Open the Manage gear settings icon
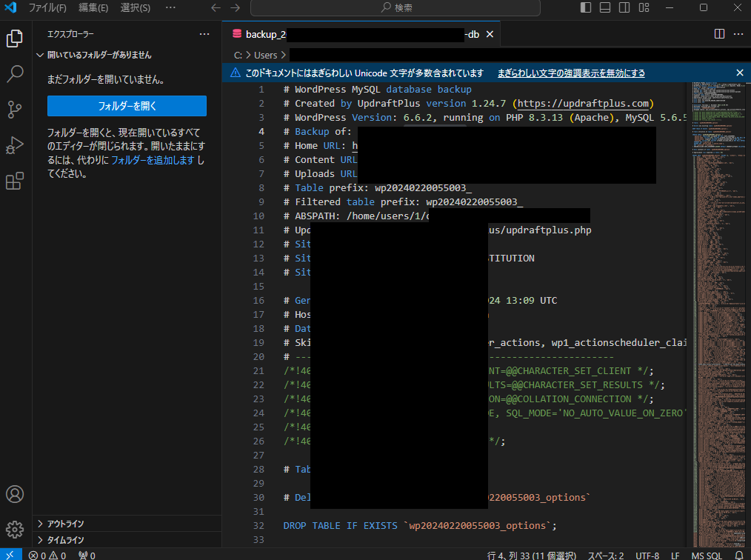The height and width of the screenshot is (560, 751). 15,529
